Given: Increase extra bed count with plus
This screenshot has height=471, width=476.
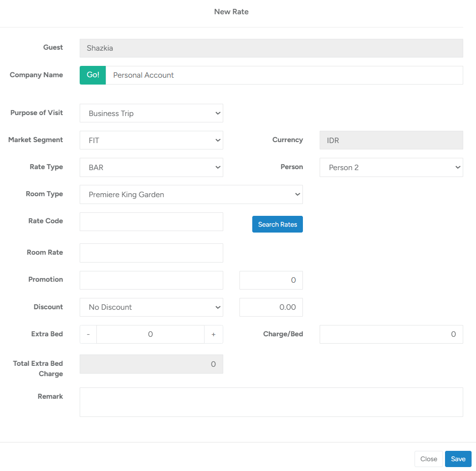Looking at the screenshot, I should (213, 334).
